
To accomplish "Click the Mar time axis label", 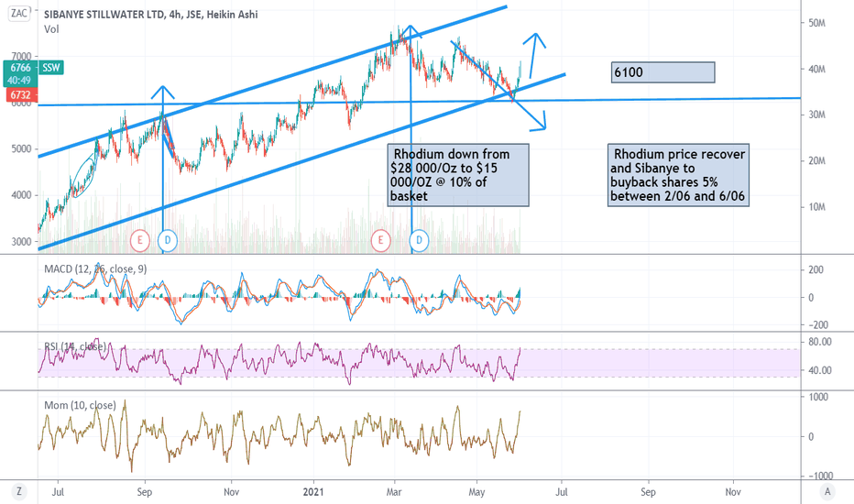I will click(x=394, y=492).
